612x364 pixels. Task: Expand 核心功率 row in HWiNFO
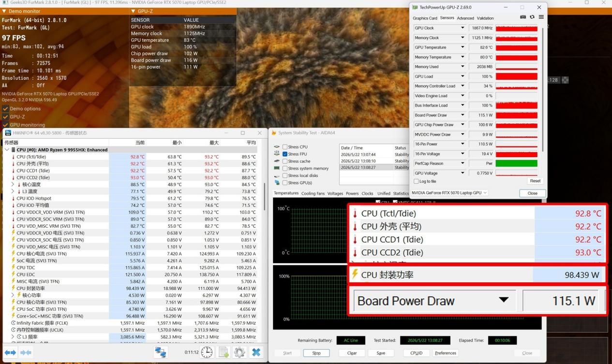pos(13,295)
